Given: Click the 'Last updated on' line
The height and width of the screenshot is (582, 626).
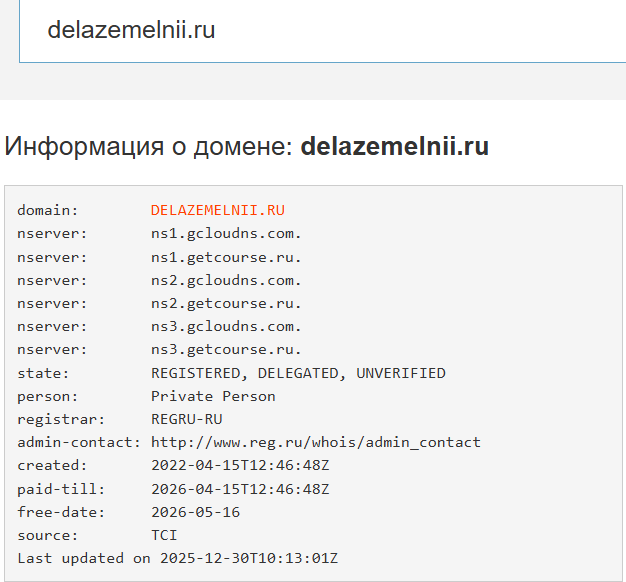Looking at the screenshot, I should (177, 558).
